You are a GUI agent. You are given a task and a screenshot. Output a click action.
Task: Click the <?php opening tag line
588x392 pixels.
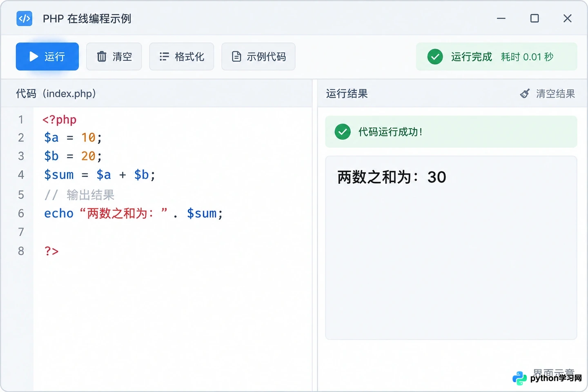pyautogui.click(x=60, y=120)
